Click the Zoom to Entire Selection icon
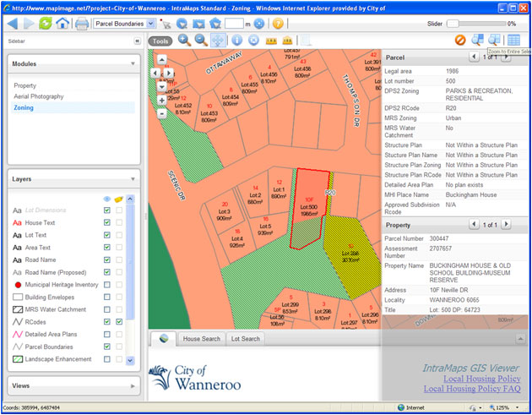 494,40
